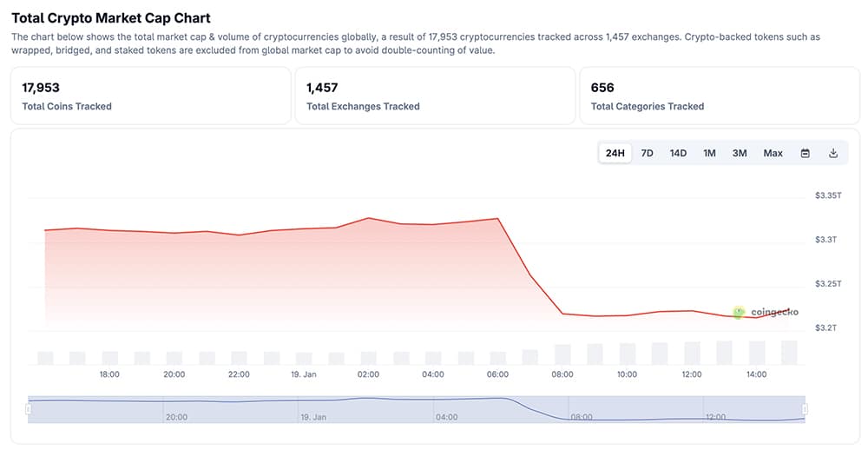Click the 06:00 peak on the chart line
Image resolution: width=868 pixels, height=450 pixels.
coord(498,219)
